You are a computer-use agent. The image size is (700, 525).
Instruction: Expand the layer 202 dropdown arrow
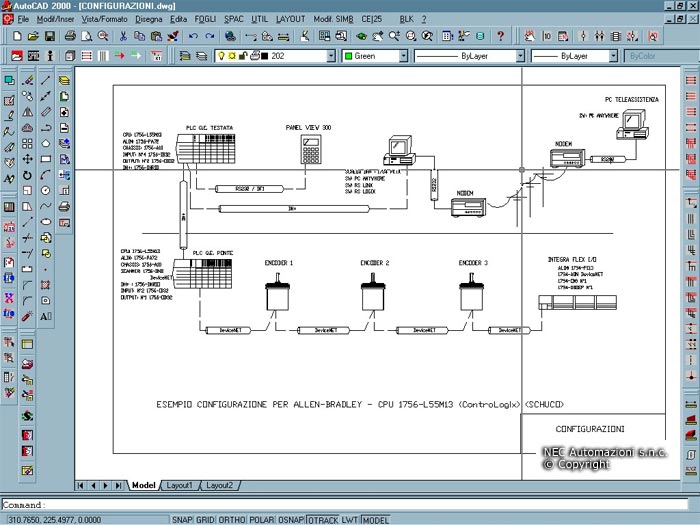pos(331,56)
